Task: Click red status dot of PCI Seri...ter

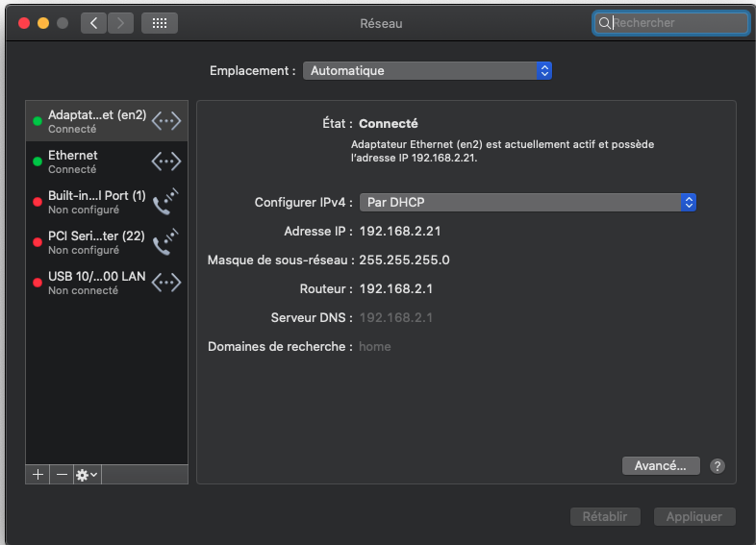Action: [x=38, y=242]
